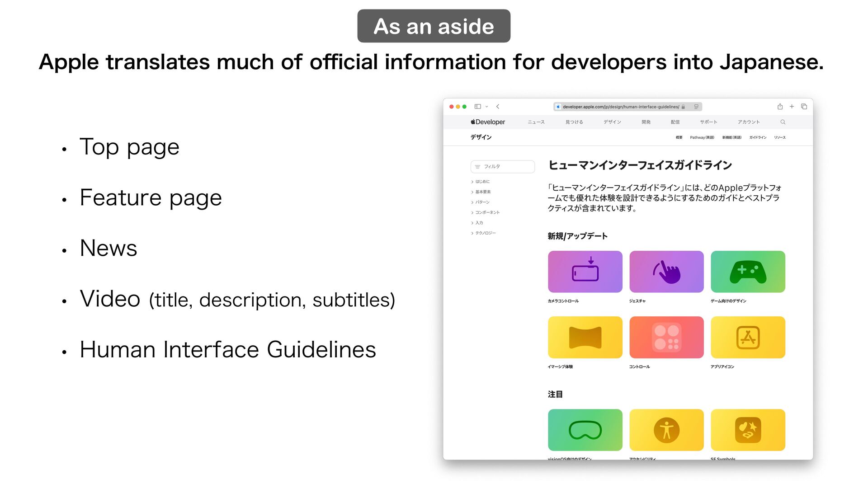
Task: Go back with Safari's back arrow
Action: coord(498,107)
